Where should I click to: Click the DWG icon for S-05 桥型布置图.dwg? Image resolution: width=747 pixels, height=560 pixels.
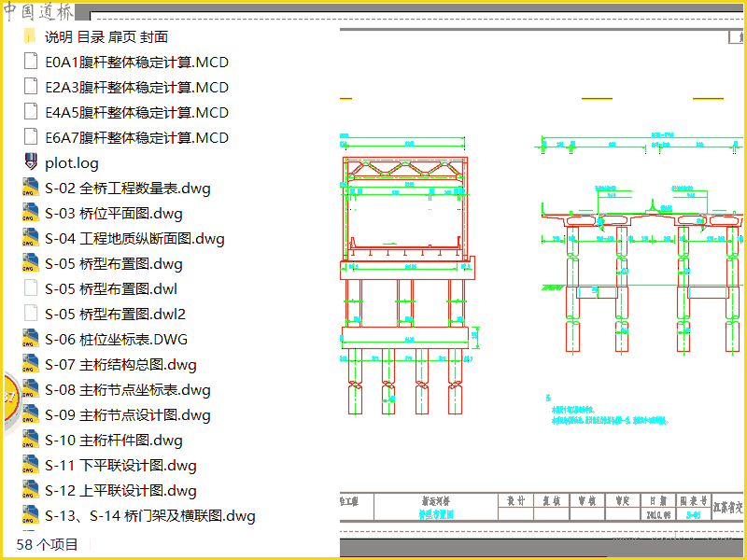tap(30, 264)
